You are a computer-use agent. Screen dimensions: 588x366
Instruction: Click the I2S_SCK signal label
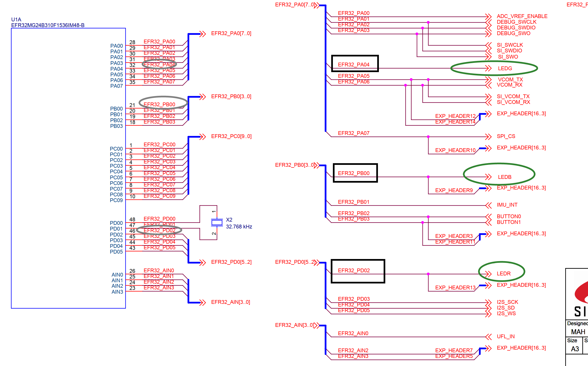pos(507,302)
